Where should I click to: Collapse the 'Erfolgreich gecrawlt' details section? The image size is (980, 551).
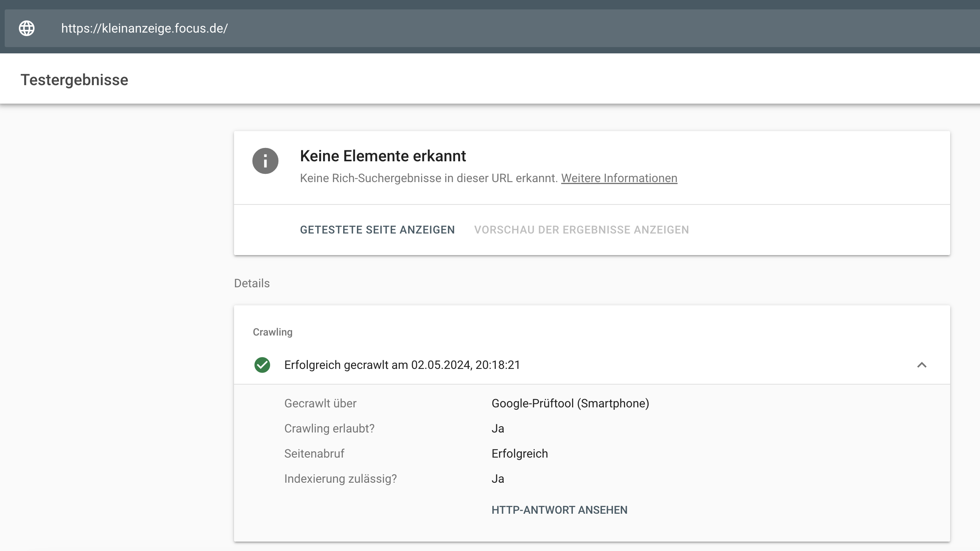point(922,365)
